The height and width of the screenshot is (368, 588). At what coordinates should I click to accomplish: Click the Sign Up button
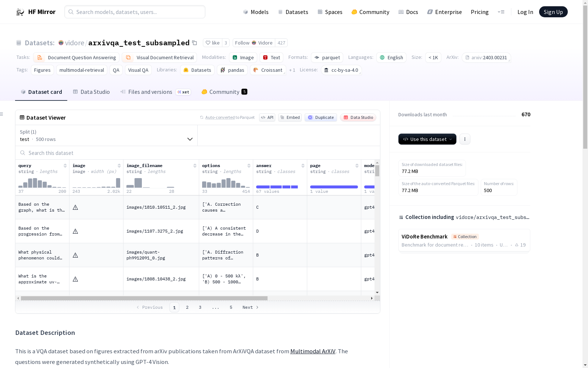point(553,12)
